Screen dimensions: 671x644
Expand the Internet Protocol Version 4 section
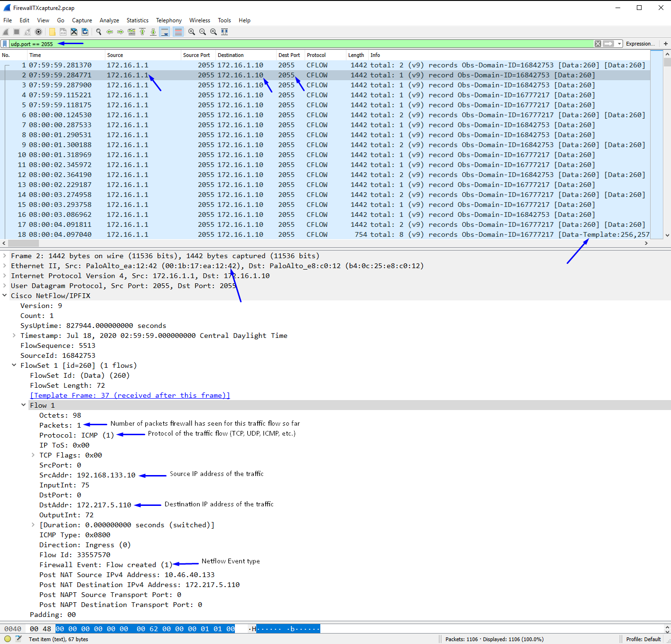pos(4,276)
